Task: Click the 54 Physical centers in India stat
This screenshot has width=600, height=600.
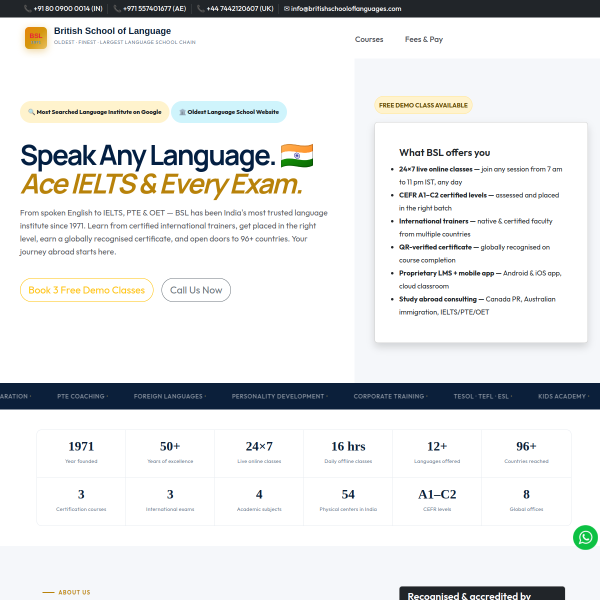Action: (348, 501)
